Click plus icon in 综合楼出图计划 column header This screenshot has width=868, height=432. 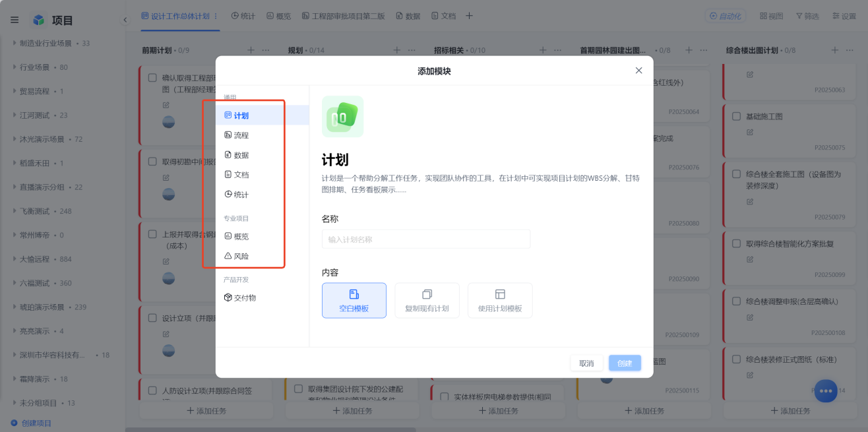point(834,50)
